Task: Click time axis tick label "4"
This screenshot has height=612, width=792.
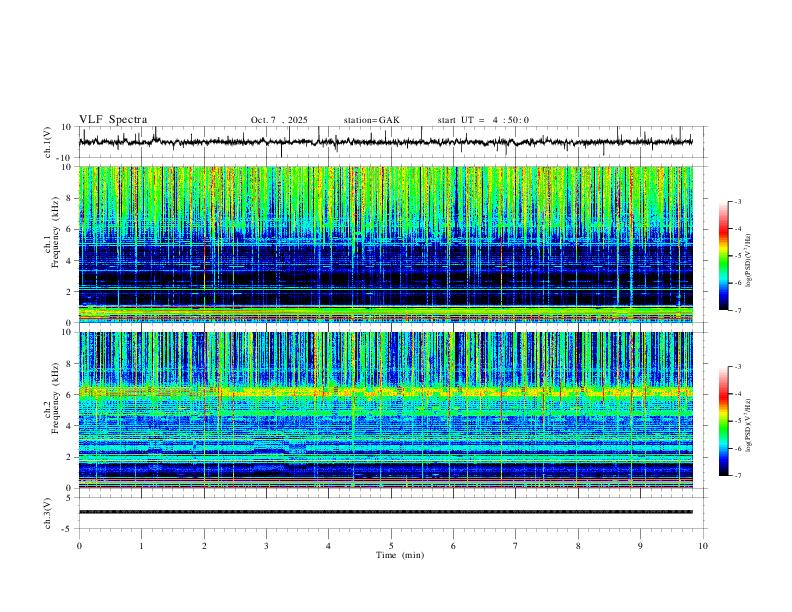Action: click(x=328, y=546)
